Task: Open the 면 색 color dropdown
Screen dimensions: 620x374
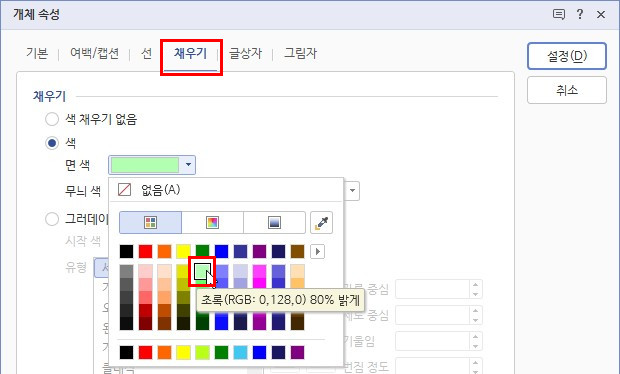Action: click(152, 165)
